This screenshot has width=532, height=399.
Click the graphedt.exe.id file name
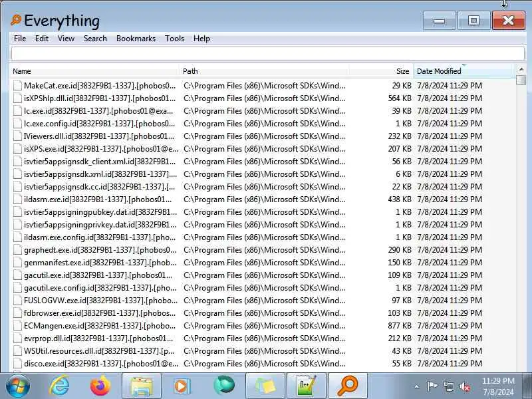[x=100, y=250]
